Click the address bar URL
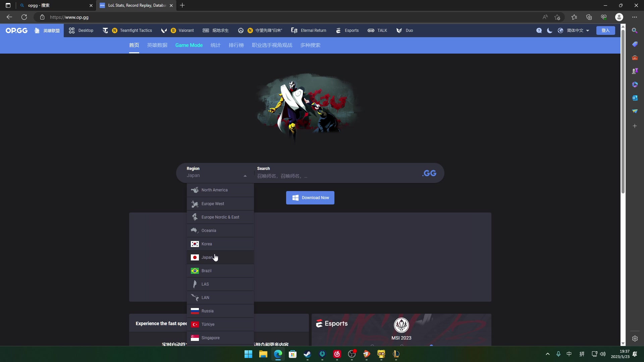Screen dimensions: 644x362 pos(69,17)
